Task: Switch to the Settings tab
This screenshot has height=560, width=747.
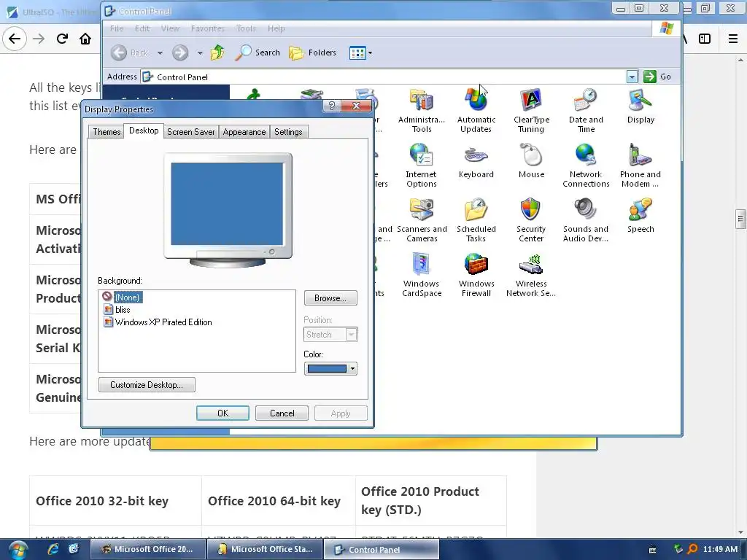Action: pos(288,132)
